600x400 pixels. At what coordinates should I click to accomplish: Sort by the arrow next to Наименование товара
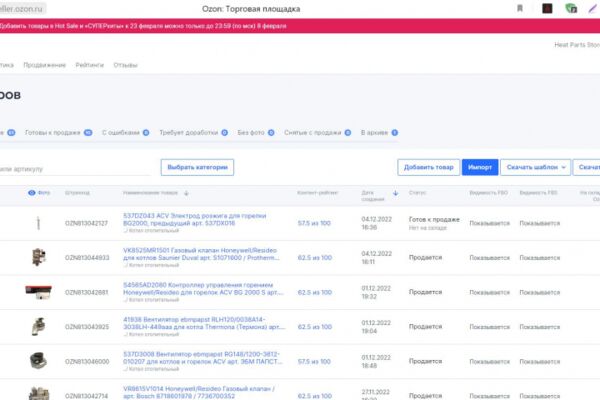coord(186,193)
